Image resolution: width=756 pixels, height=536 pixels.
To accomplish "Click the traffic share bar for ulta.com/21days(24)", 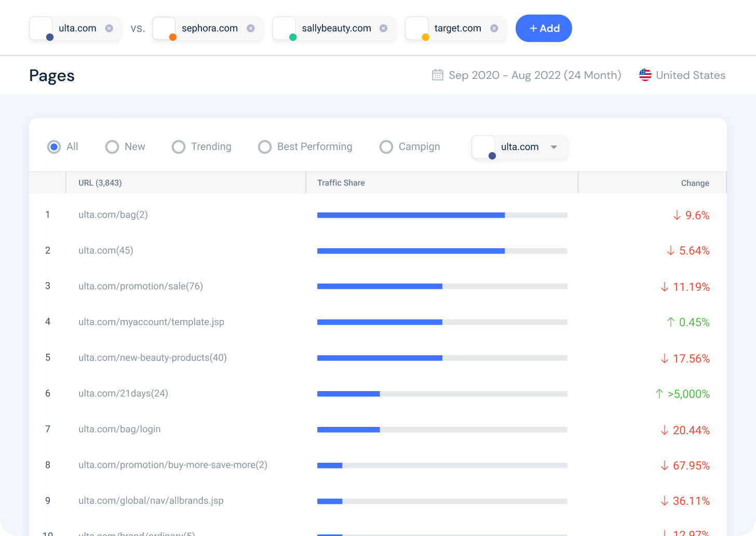I will click(349, 394).
